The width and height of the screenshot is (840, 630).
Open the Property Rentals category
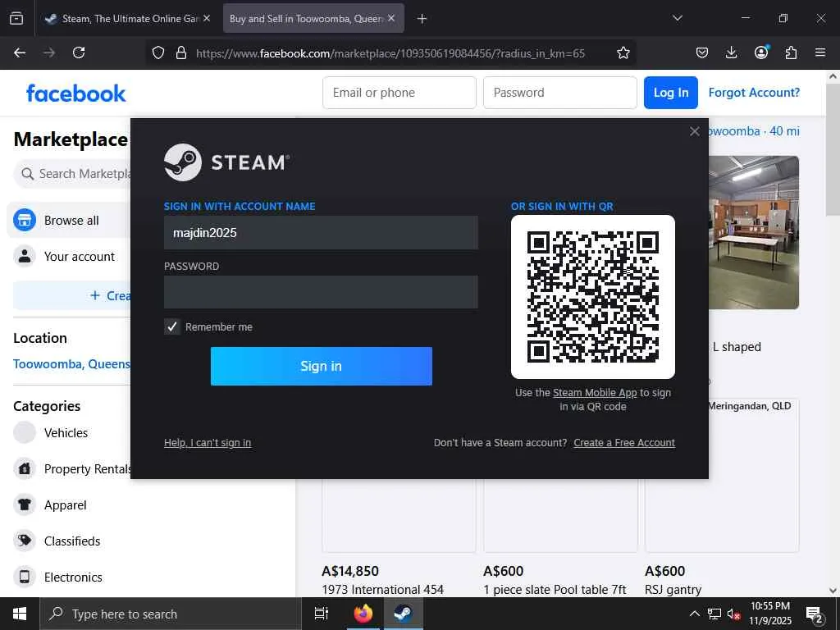point(70,468)
